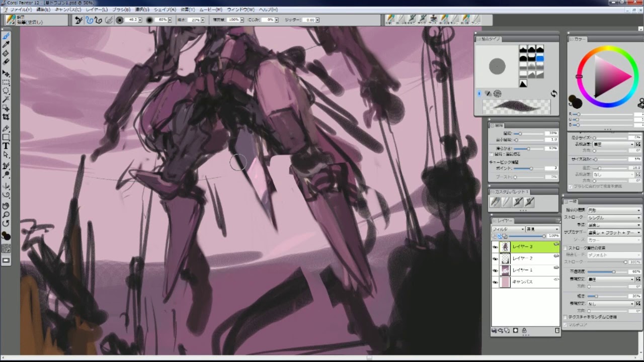Hide レイヤー 2 with eye icon
Screen dimensions: 644x362
(495, 258)
